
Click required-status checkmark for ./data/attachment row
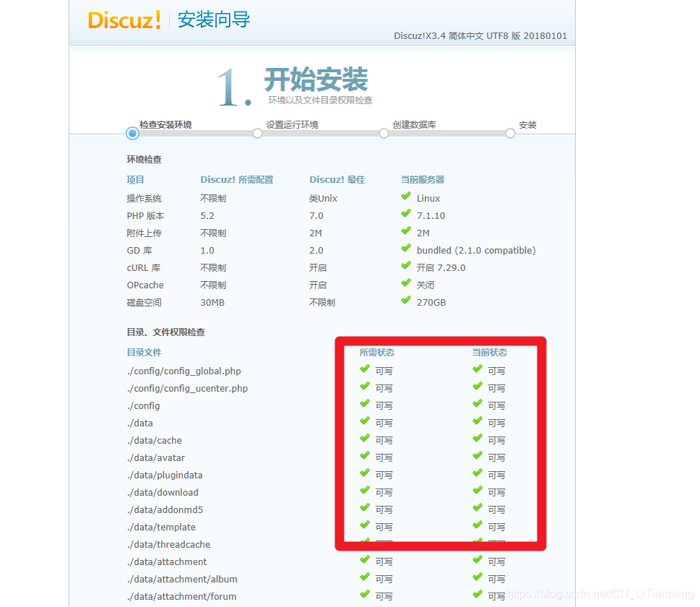pyautogui.click(x=366, y=559)
